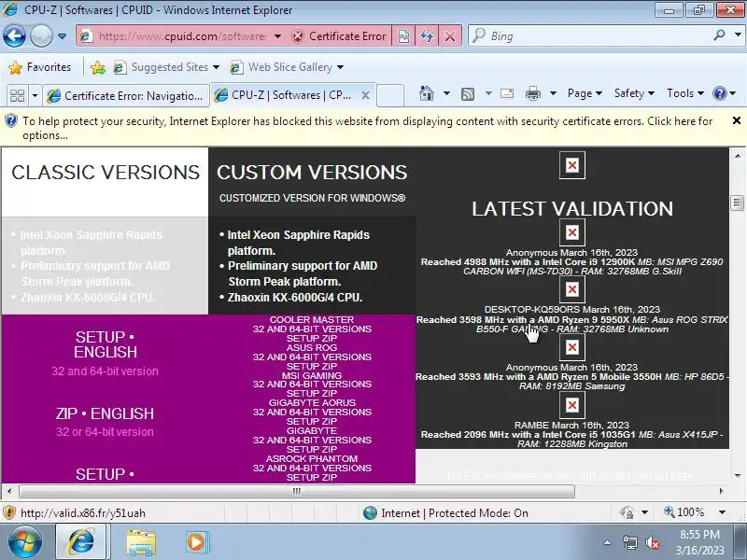Image resolution: width=747 pixels, height=560 pixels.
Task: Close the CPU-Z tab with its X
Action: (365, 95)
